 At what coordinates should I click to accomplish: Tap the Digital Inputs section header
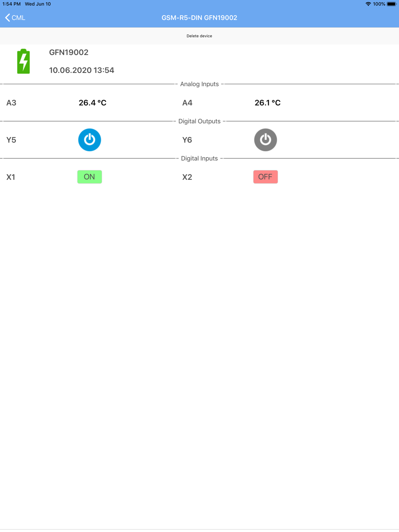pyautogui.click(x=199, y=158)
